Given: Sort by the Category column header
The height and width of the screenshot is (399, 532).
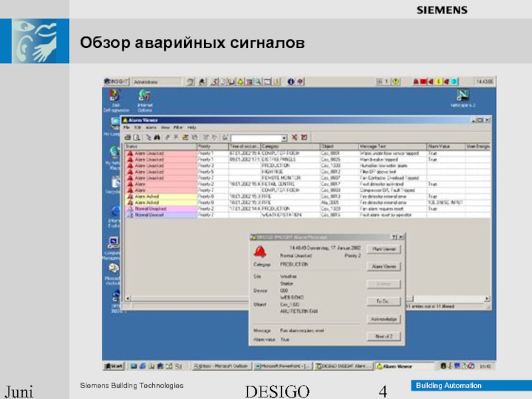Looking at the screenshot, I should 290,146.
